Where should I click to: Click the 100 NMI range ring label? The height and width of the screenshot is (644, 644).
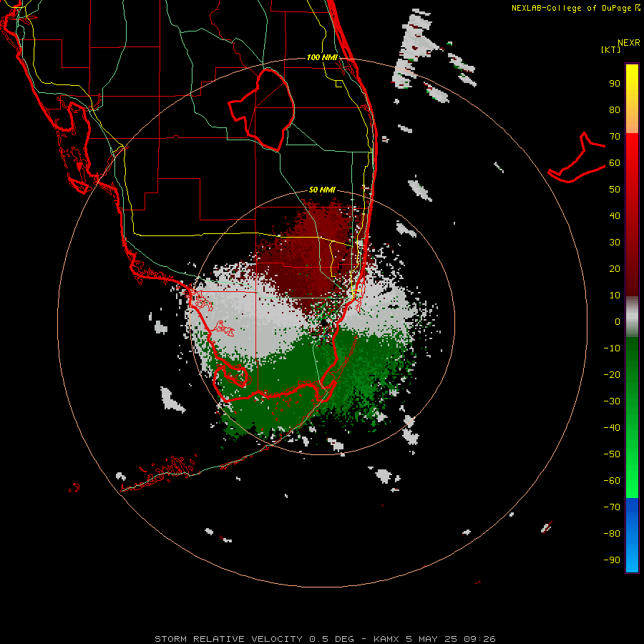pos(322,57)
